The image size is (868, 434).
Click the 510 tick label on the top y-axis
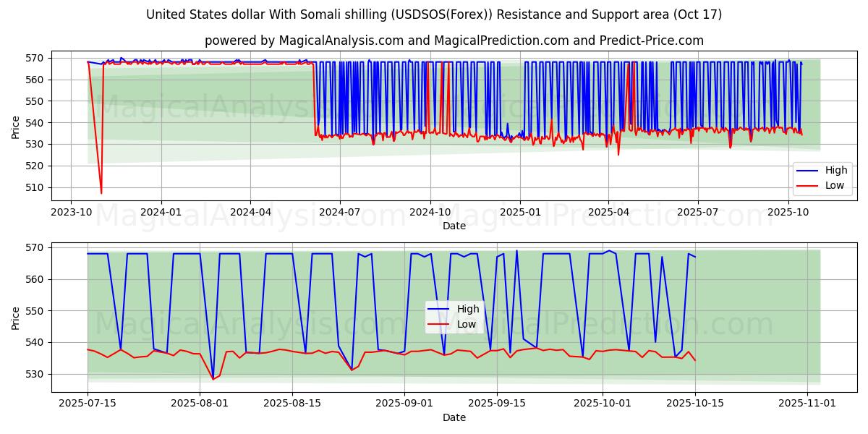[x=33, y=187]
